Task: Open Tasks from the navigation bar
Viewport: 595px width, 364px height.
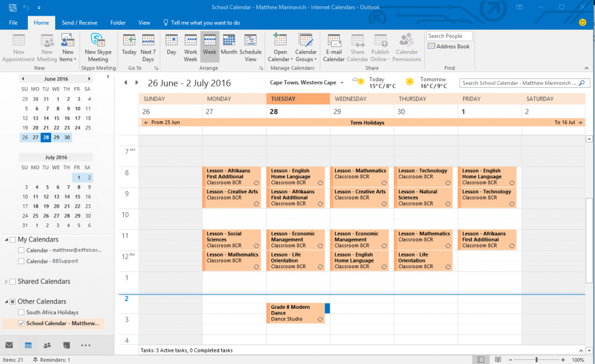Action: click(x=66, y=345)
